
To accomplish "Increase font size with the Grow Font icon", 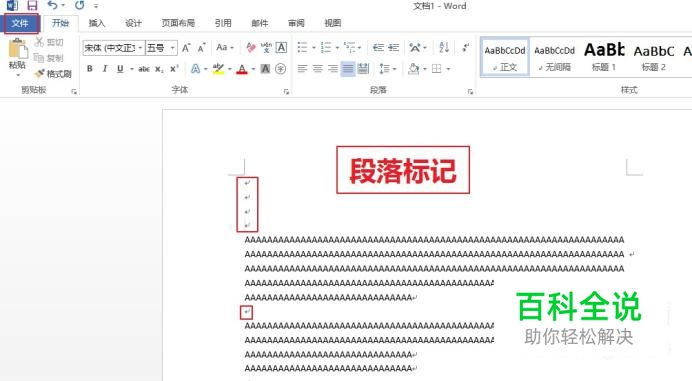I will tap(186, 48).
